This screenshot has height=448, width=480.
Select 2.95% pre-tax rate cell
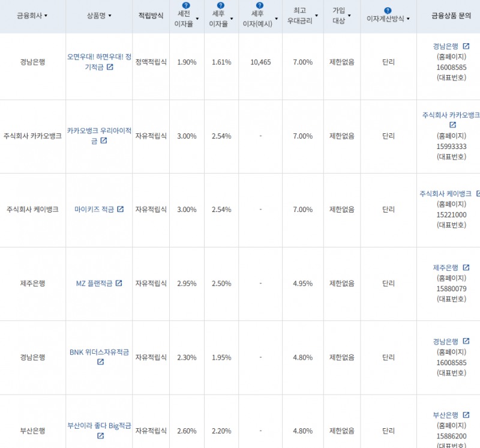coord(187,283)
